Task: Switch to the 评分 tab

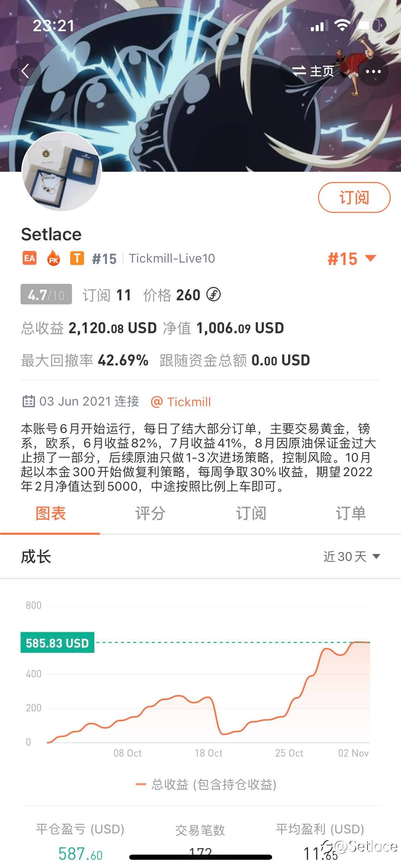Action: tap(150, 514)
